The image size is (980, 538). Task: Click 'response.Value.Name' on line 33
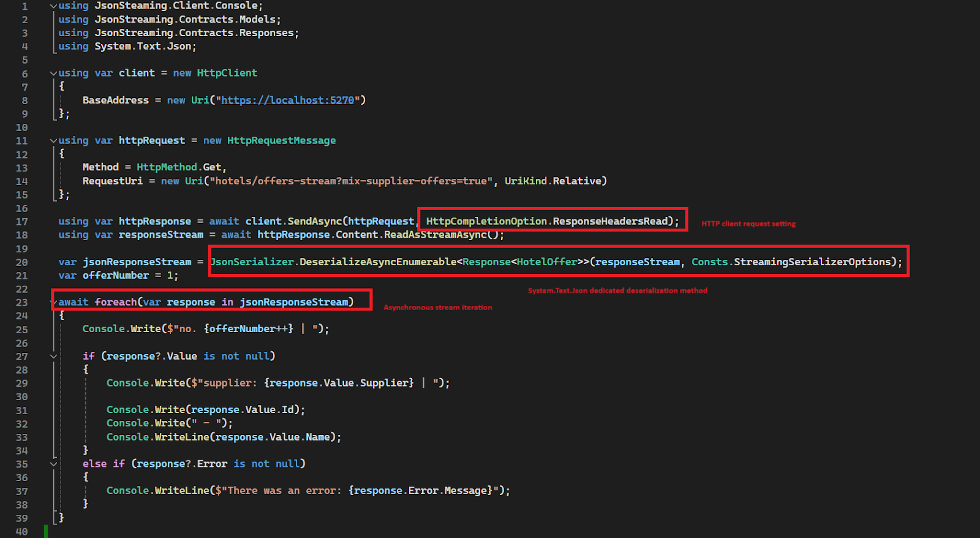pyautogui.click(x=273, y=437)
